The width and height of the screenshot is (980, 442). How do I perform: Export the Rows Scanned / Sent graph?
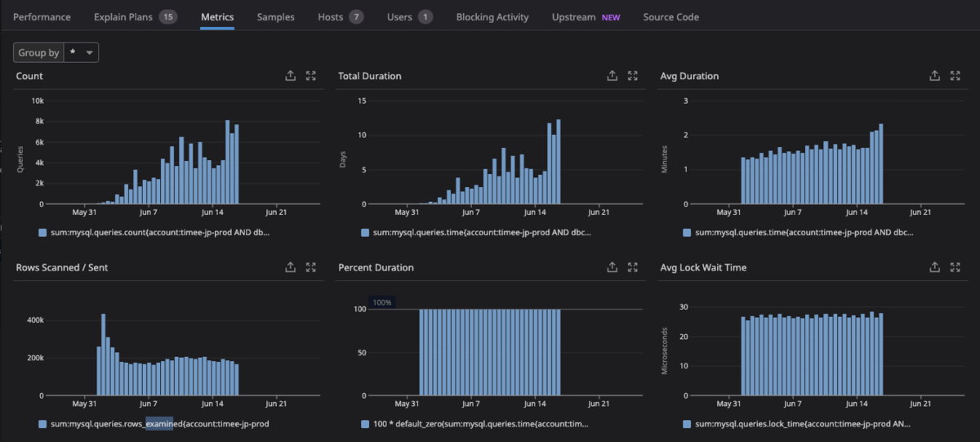[x=291, y=267]
